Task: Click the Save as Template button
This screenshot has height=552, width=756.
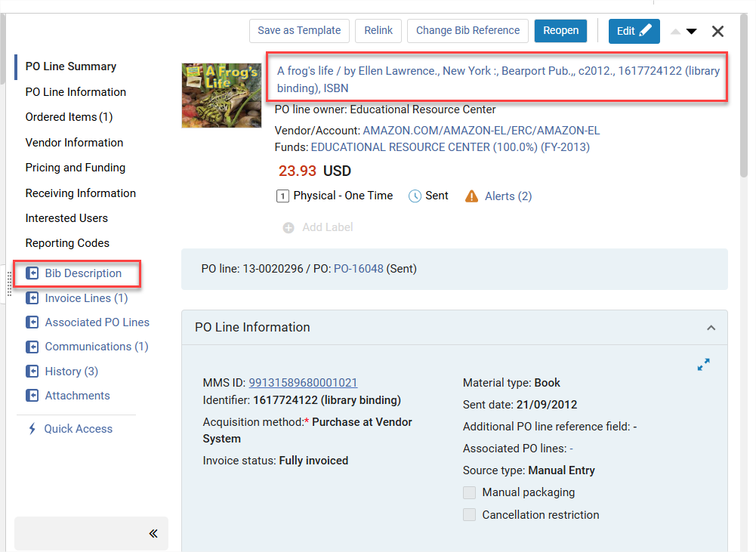Action: click(x=299, y=31)
